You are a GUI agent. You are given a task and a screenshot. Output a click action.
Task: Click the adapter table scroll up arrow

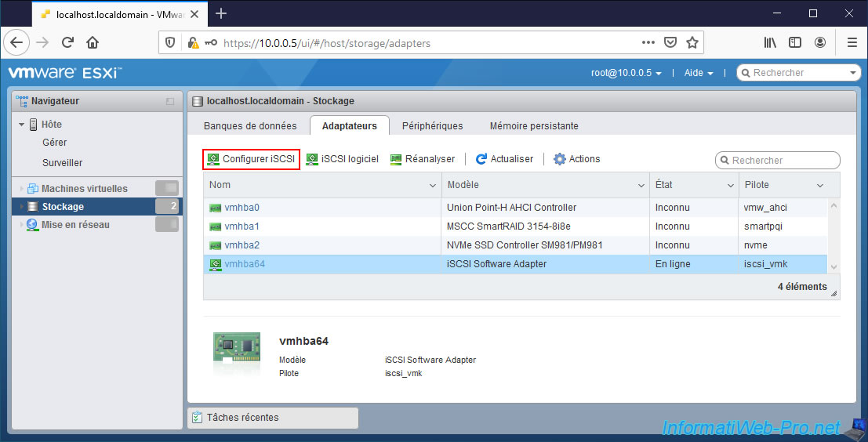click(x=833, y=206)
